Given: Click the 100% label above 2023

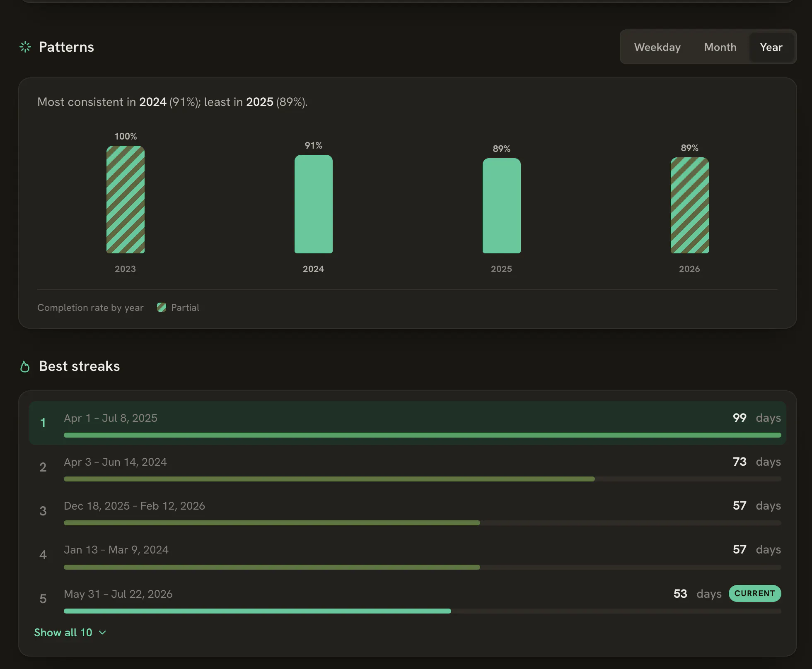Looking at the screenshot, I should (126, 136).
